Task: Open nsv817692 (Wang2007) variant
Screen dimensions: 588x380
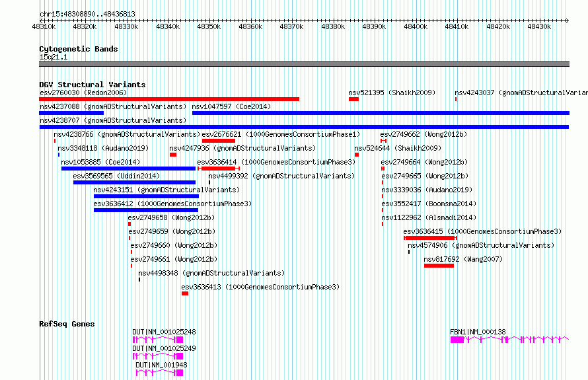Action: pos(463,259)
